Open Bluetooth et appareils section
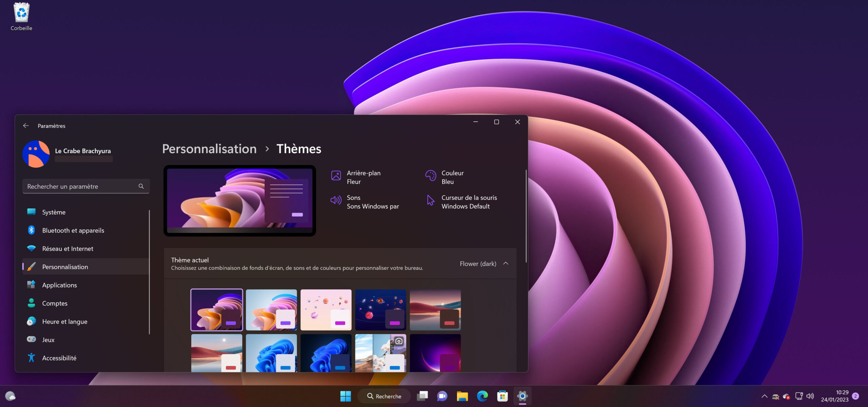Image resolution: width=868 pixels, height=407 pixels. point(86,230)
